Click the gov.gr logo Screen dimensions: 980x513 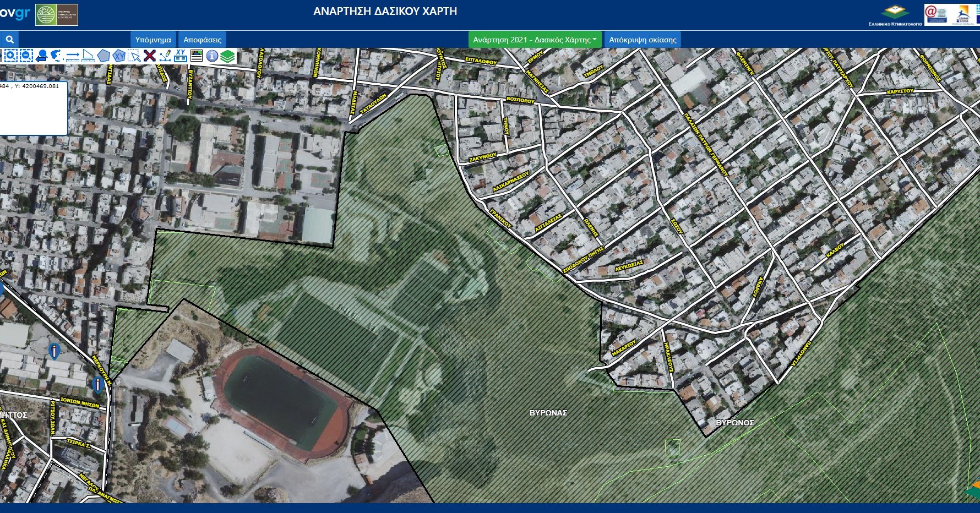tap(15, 13)
